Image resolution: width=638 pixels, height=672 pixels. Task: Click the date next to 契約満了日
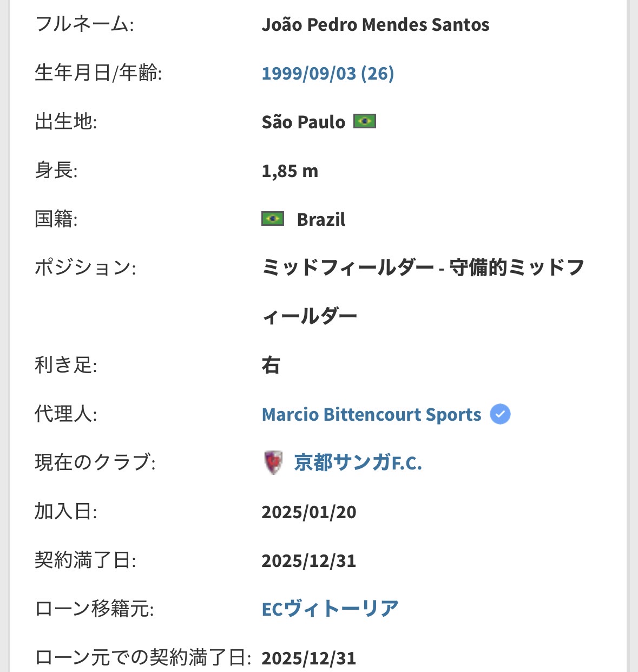tap(309, 560)
